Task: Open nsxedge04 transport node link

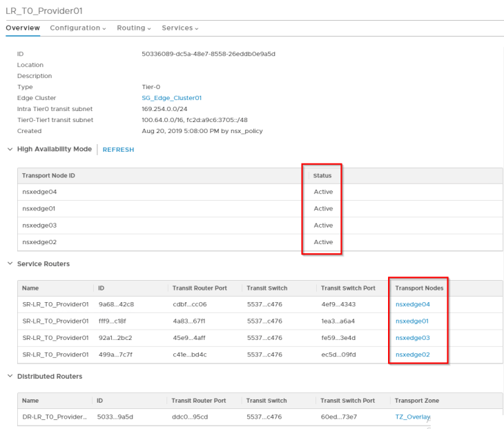Action: [412, 304]
